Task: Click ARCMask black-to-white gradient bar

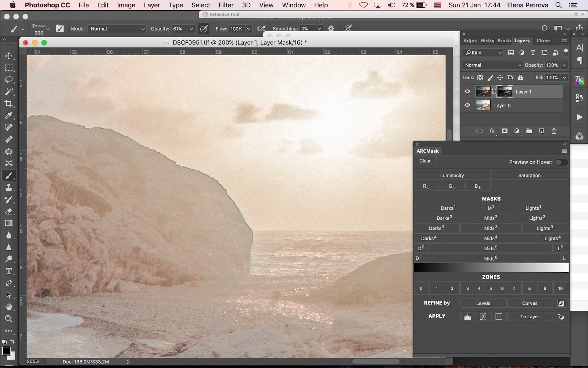Action: pyautogui.click(x=491, y=268)
